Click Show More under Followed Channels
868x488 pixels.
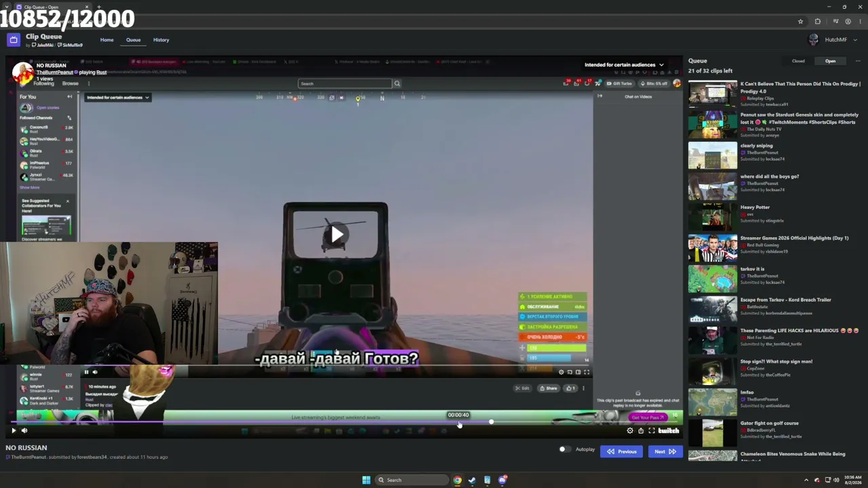(30, 188)
